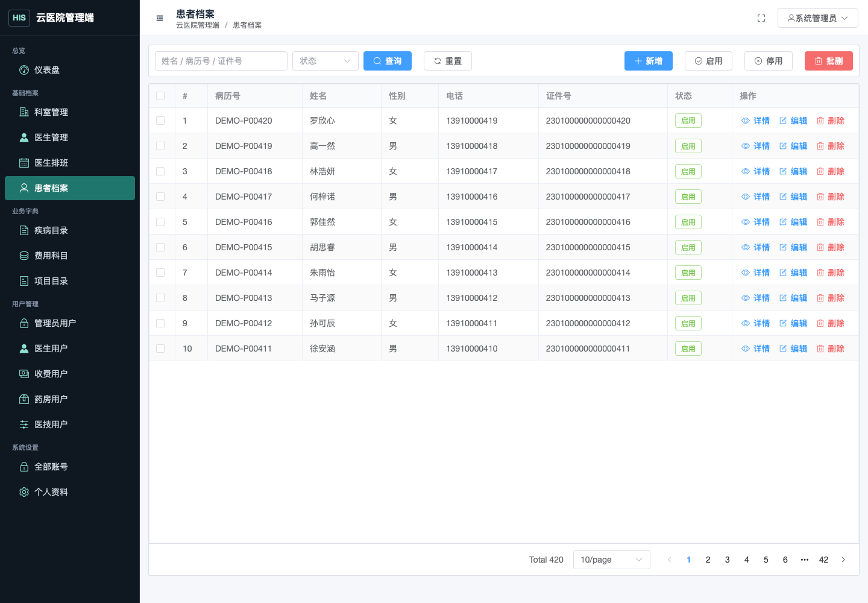Open the 10/page size selector
Image resolution: width=868 pixels, height=603 pixels.
(x=612, y=560)
